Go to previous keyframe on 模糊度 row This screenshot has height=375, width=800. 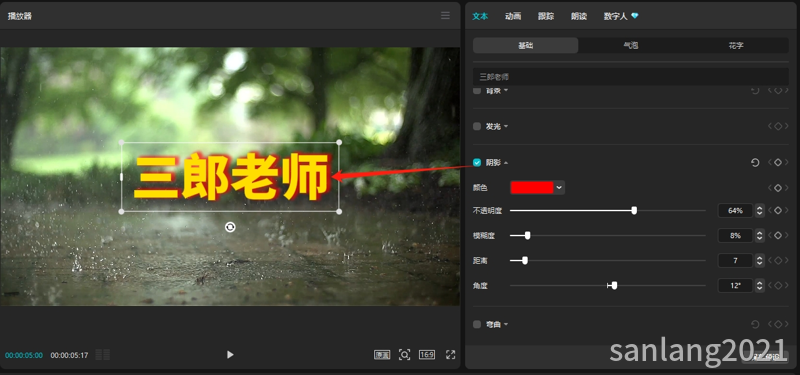point(770,235)
